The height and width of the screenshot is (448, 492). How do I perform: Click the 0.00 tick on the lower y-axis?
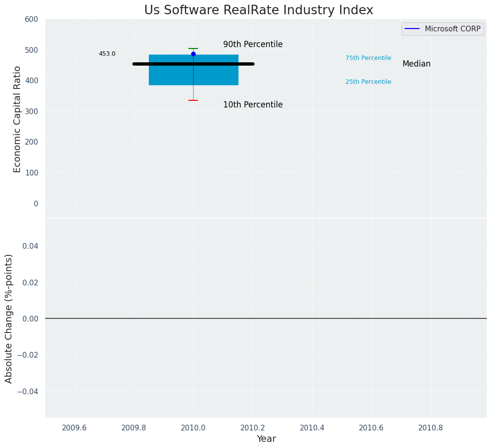30,319
